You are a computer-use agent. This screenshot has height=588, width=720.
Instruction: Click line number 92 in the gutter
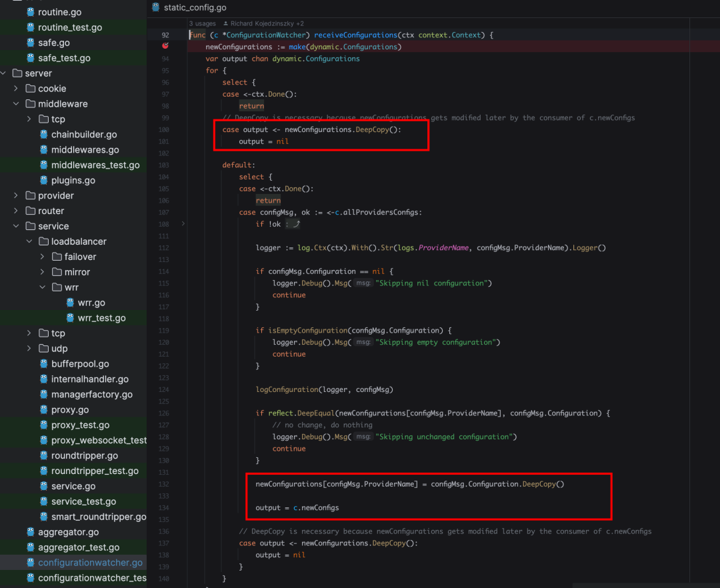pyautogui.click(x=165, y=35)
